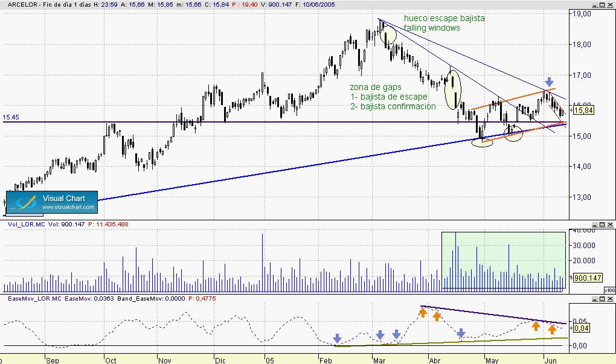
Task: Select leftmost blue arrow in EaseMov panel
Action: pos(337,338)
